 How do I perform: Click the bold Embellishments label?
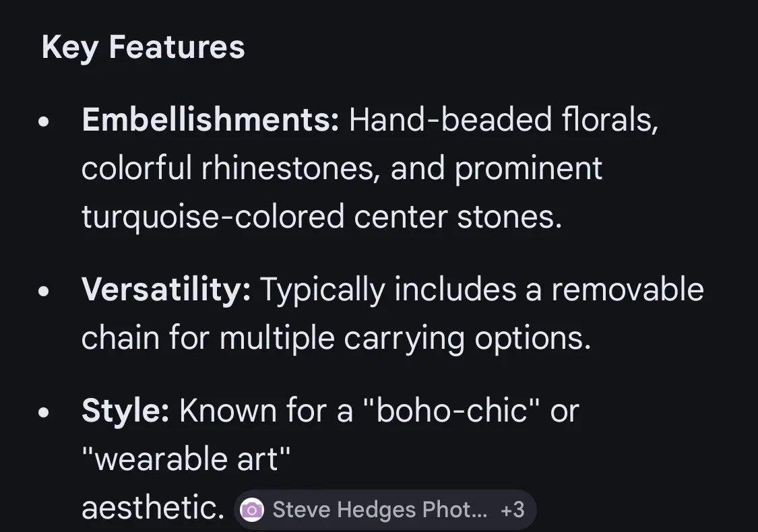click(210, 121)
